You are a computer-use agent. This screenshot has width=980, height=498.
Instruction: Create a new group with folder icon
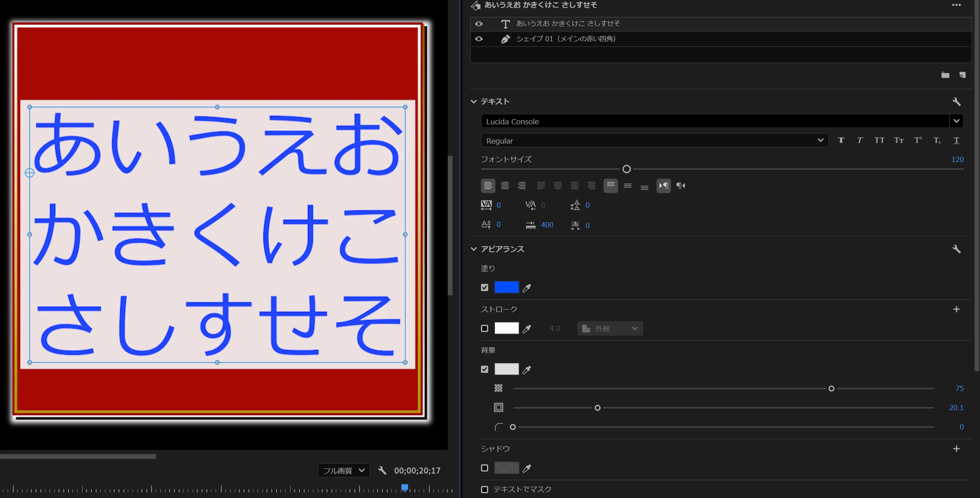pyautogui.click(x=945, y=75)
